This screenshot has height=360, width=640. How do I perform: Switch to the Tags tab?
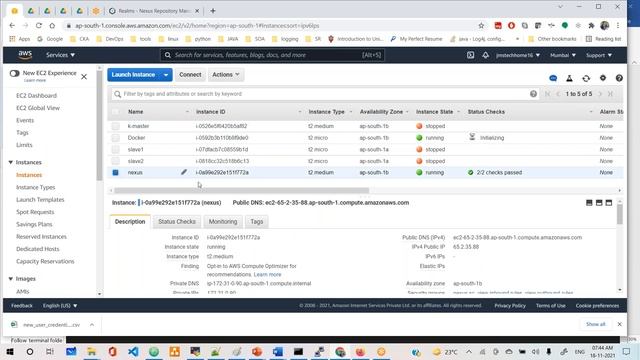click(256, 222)
